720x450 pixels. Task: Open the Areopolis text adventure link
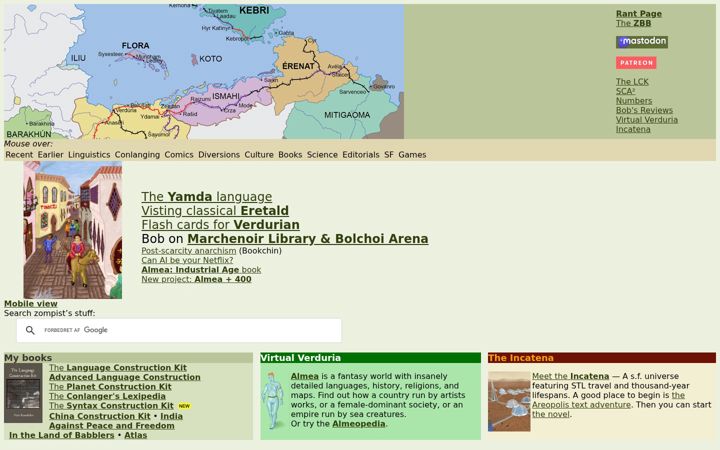coord(581,405)
